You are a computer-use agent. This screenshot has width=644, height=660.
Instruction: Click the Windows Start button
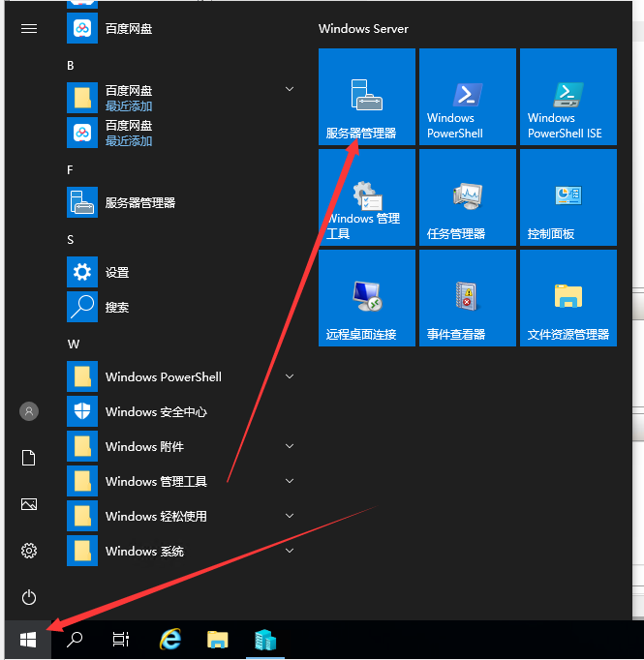pyautogui.click(x=28, y=640)
